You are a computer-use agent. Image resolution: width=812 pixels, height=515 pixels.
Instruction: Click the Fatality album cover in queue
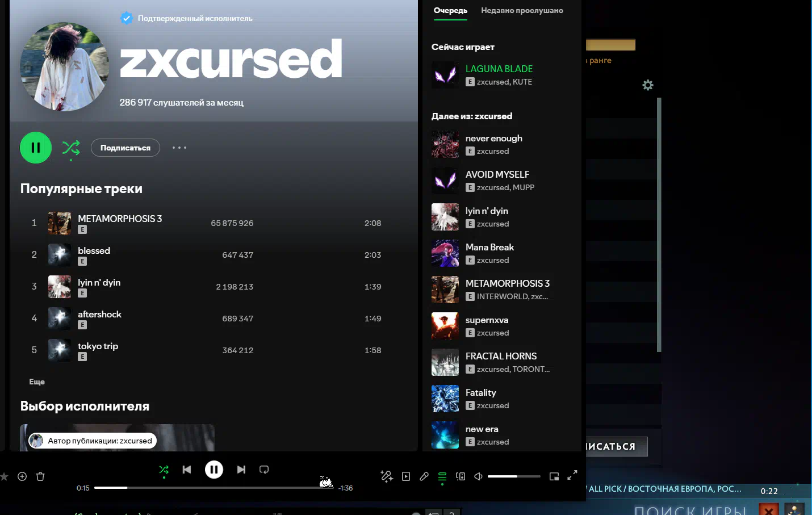[445, 399]
